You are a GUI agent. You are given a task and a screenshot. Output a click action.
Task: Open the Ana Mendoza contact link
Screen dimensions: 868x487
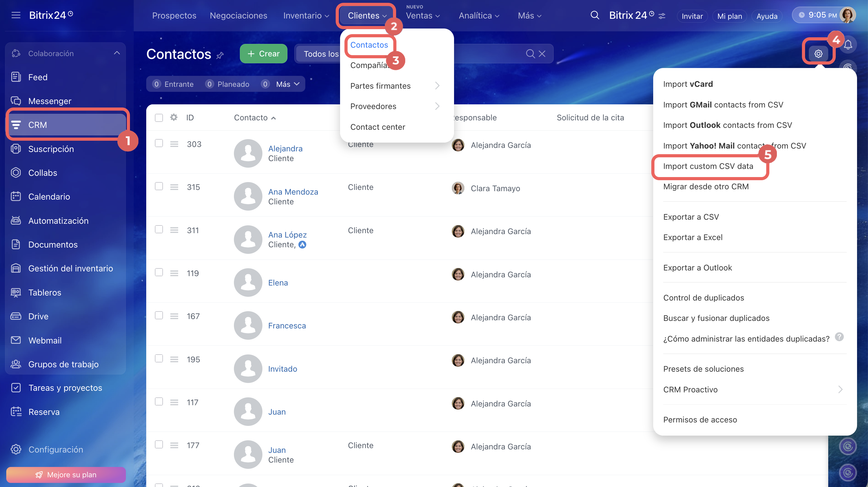coord(293,191)
